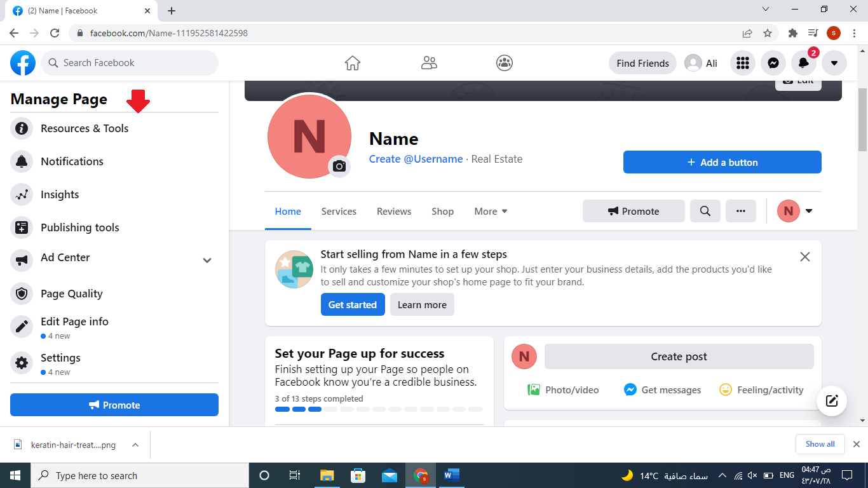Select the Shop tab
Viewport: 868px width, 488px height.
[x=442, y=212]
